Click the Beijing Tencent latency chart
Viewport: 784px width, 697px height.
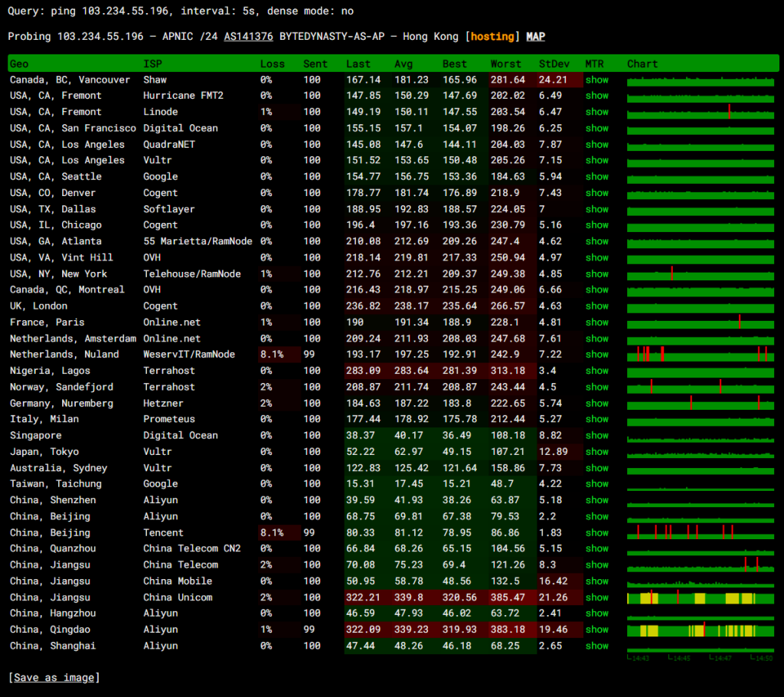701,532
